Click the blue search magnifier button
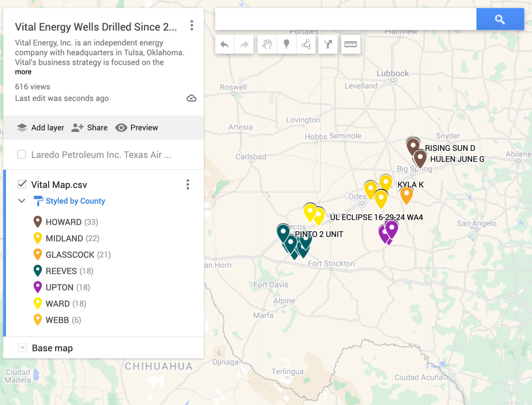This screenshot has height=405, width=532. coord(500,19)
